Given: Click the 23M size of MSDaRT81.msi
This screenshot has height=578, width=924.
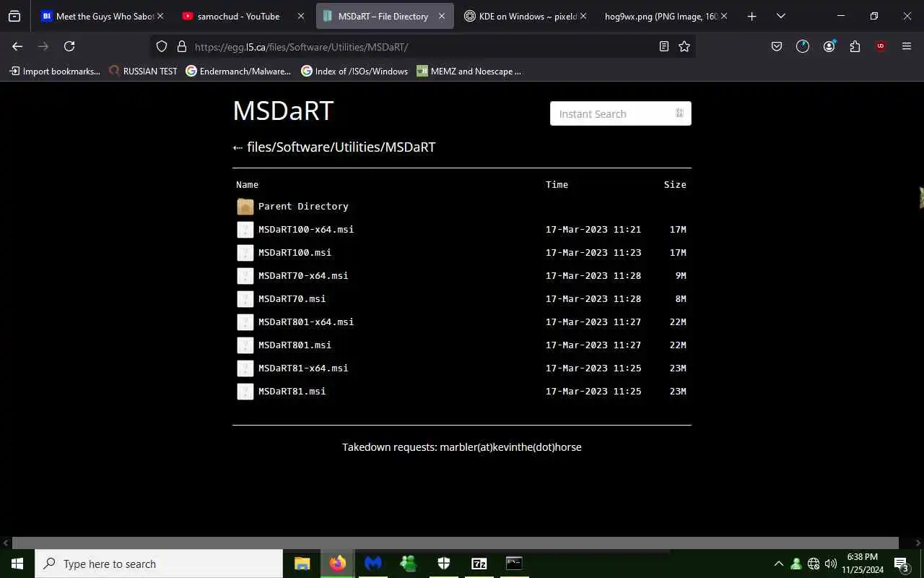Looking at the screenshot, I should [x=678, y=392].
